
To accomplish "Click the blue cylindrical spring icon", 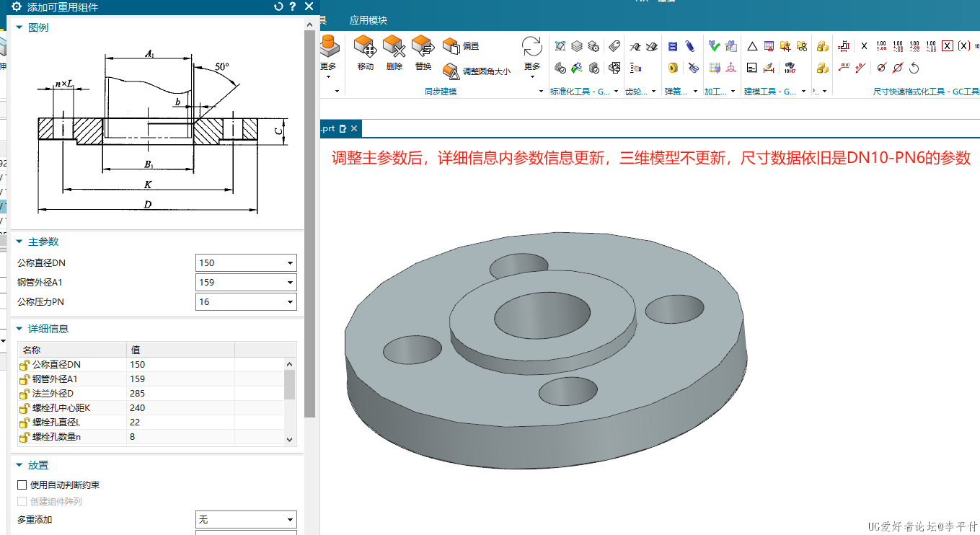I will [673, 46].
